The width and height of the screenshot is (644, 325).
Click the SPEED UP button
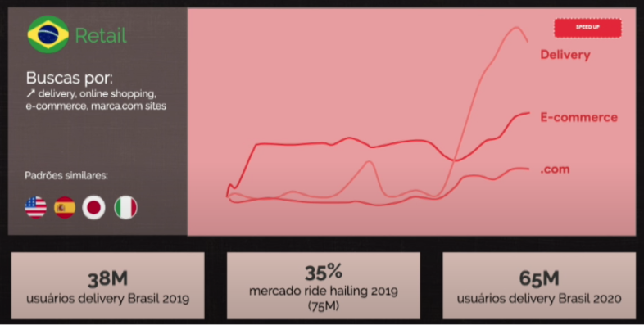click(587, 28)
